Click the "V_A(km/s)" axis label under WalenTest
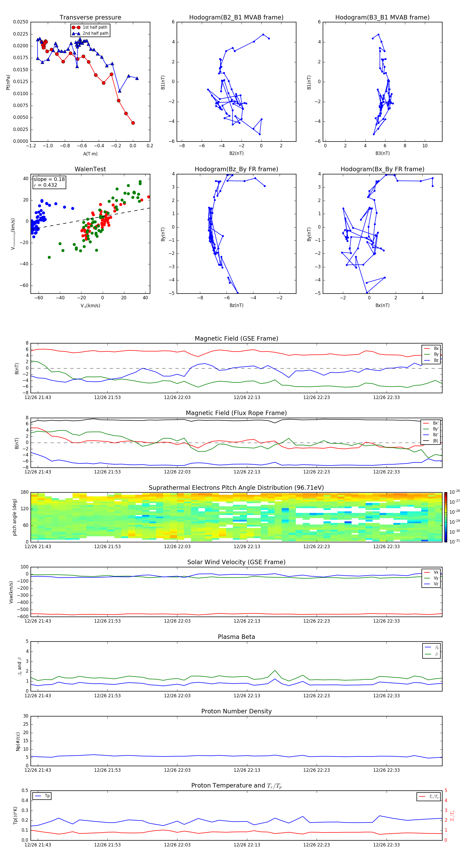The height and width of the screenshot is (868, 473). click(x=90, y=306)
